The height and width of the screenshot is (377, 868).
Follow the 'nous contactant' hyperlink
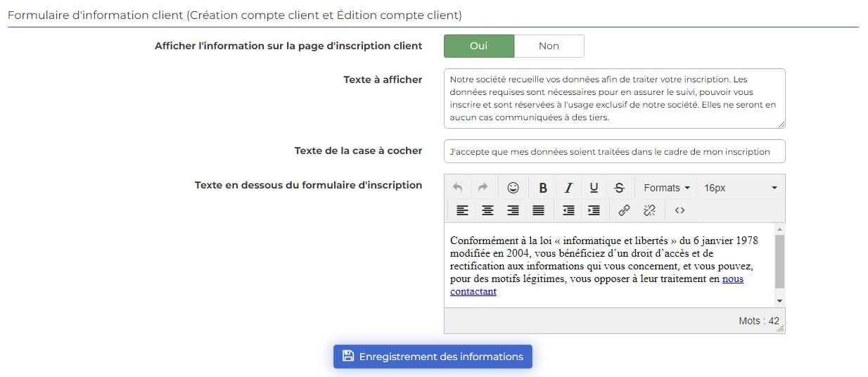(x=732, y=279)
